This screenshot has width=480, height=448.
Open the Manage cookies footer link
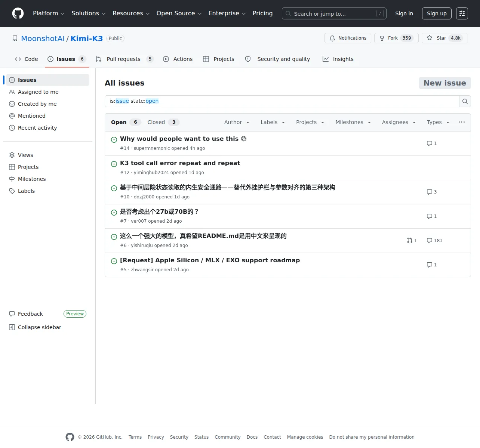305,437
